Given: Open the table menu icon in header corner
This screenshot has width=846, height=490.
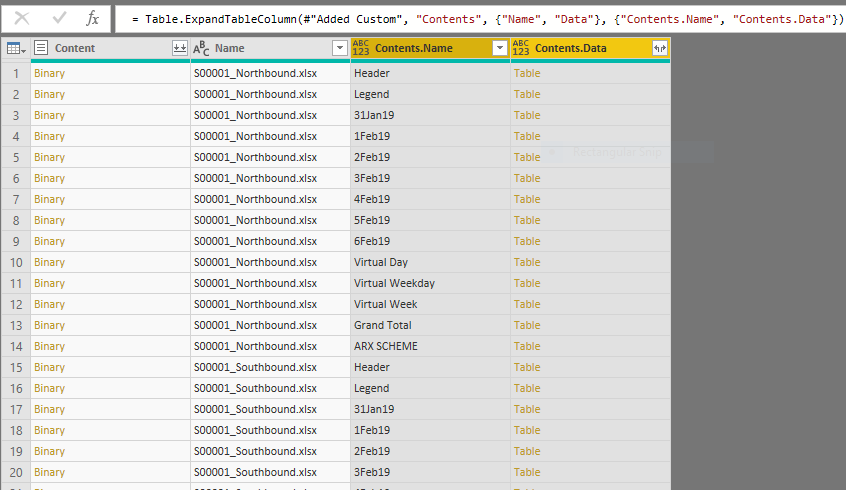Looking at the screenshot, I should [x=16, y=49].
